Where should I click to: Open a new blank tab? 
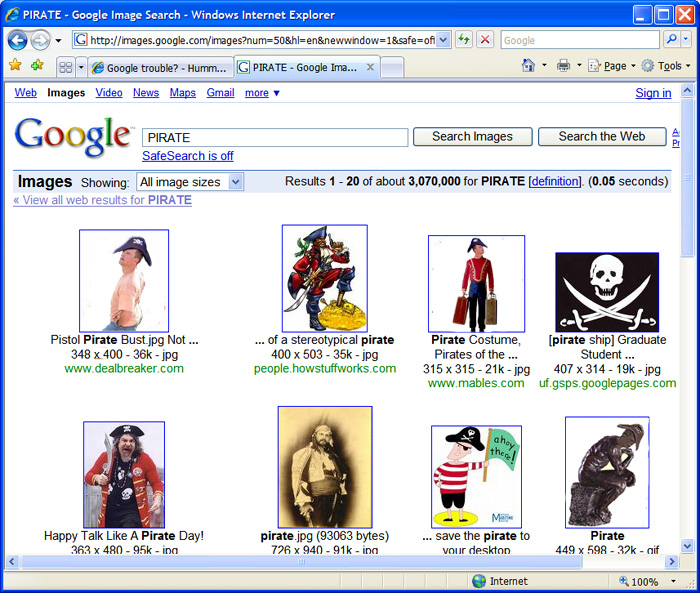392,68
